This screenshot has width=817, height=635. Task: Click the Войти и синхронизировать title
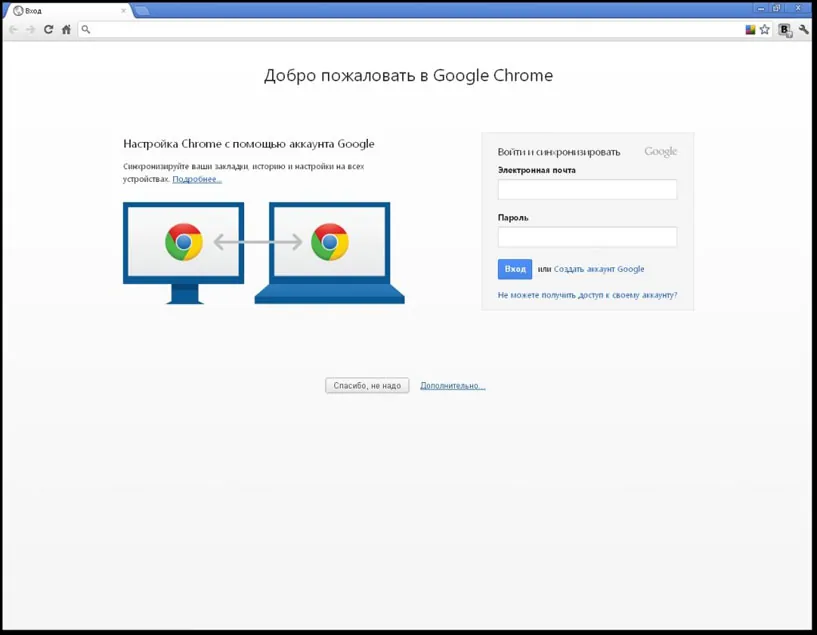[559, 152]
